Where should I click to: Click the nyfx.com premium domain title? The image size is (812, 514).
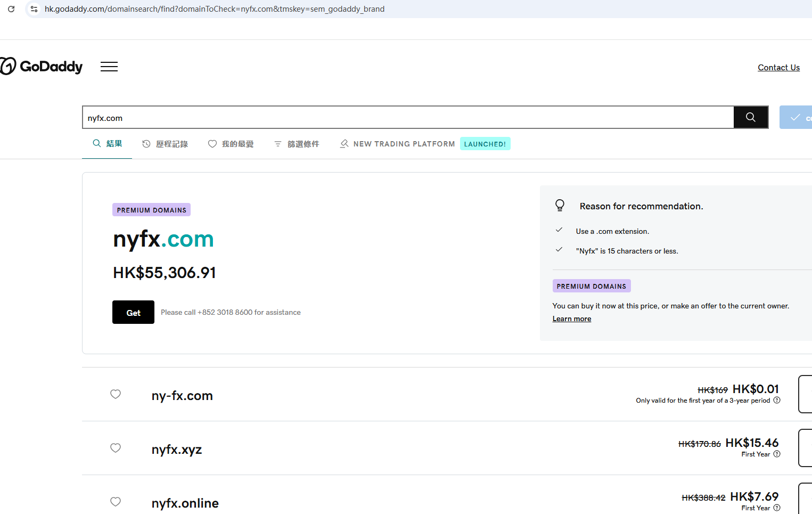coord(163,239)
